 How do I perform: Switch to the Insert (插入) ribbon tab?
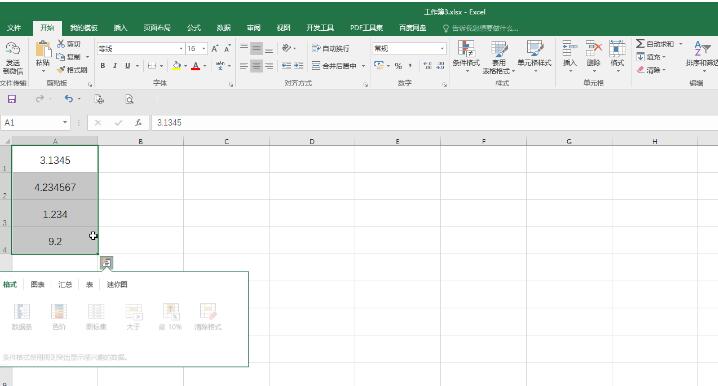[x=120, y=28]
